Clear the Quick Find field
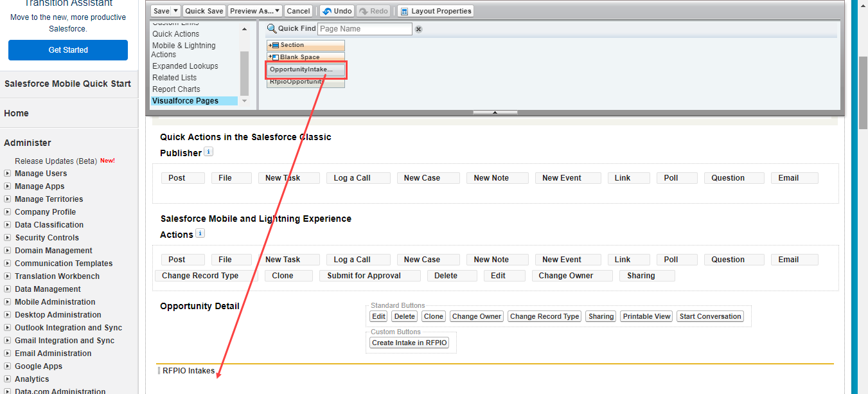The height and width of the screenshot is (394, 868). pos(418,29)
